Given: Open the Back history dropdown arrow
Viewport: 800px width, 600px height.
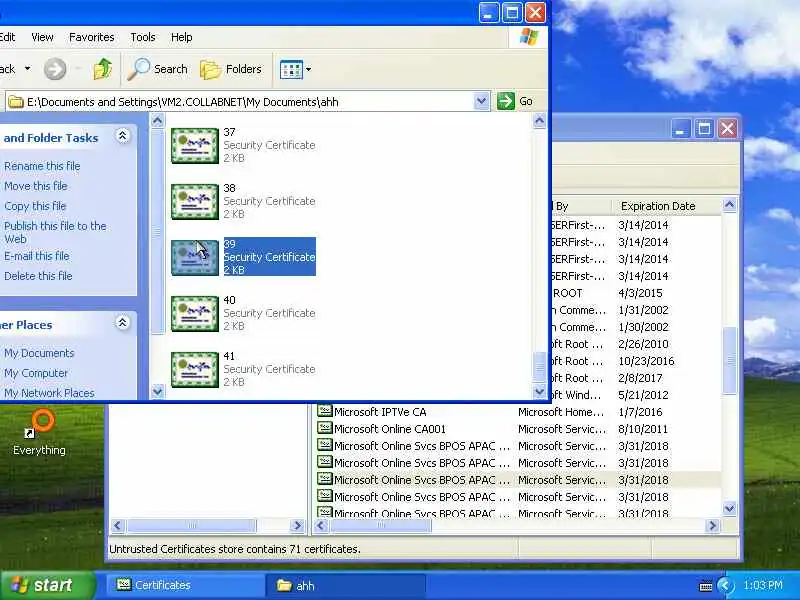Looking at the screenshot, I should (x=28, y=68).
